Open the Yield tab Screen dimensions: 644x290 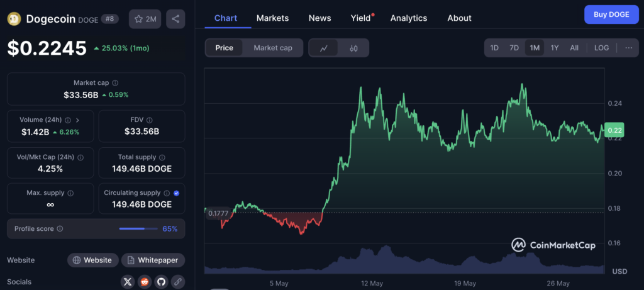(x=360, y=18)
